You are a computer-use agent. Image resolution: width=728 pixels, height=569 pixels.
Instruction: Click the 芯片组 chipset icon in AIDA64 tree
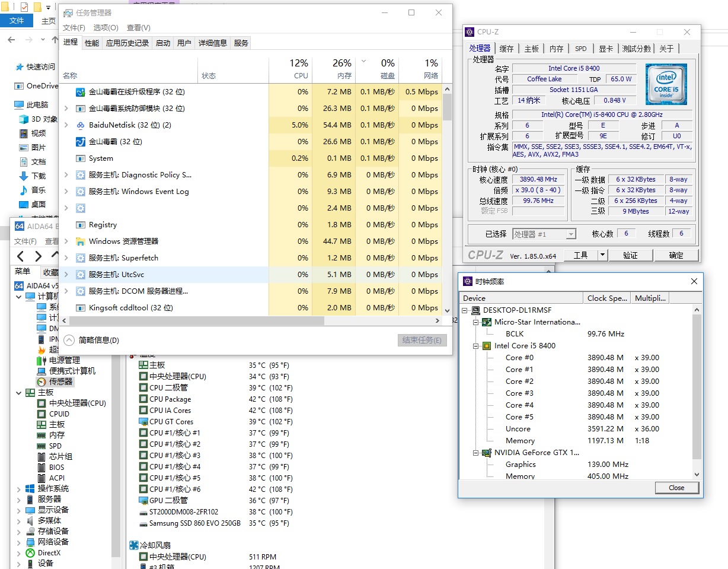pos(41,456)
